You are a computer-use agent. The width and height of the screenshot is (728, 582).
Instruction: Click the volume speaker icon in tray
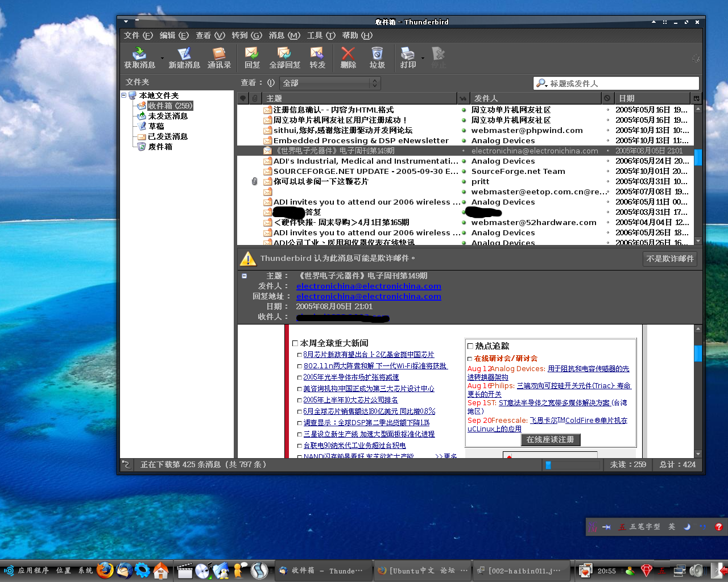click(697, 570)
